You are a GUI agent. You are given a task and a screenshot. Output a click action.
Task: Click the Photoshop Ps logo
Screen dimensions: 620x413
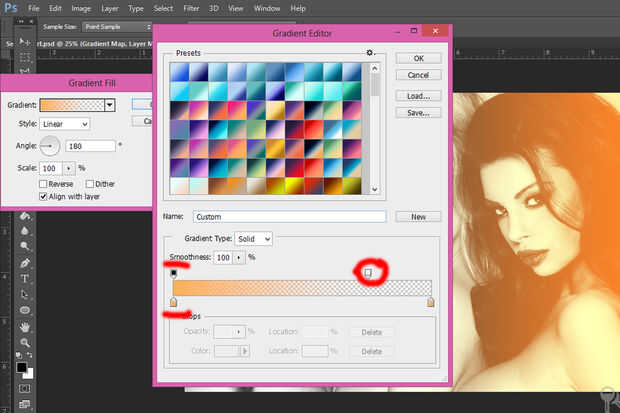point(11,8)
